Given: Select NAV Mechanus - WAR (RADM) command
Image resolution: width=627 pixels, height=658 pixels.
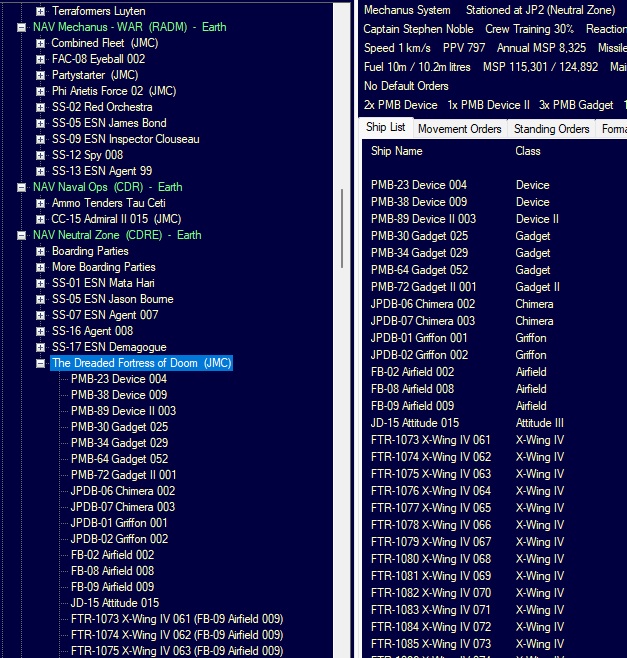Looking at the screenshot, I should coord(130,27).
